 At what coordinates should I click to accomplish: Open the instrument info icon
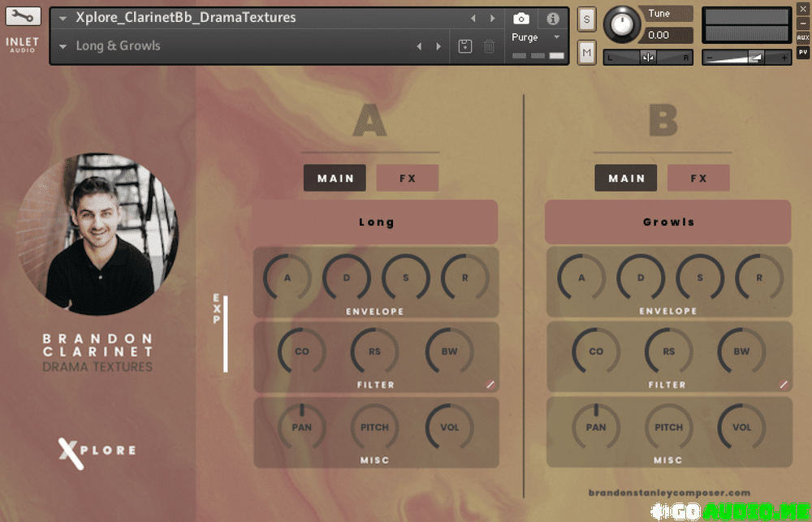coord(552,18)
